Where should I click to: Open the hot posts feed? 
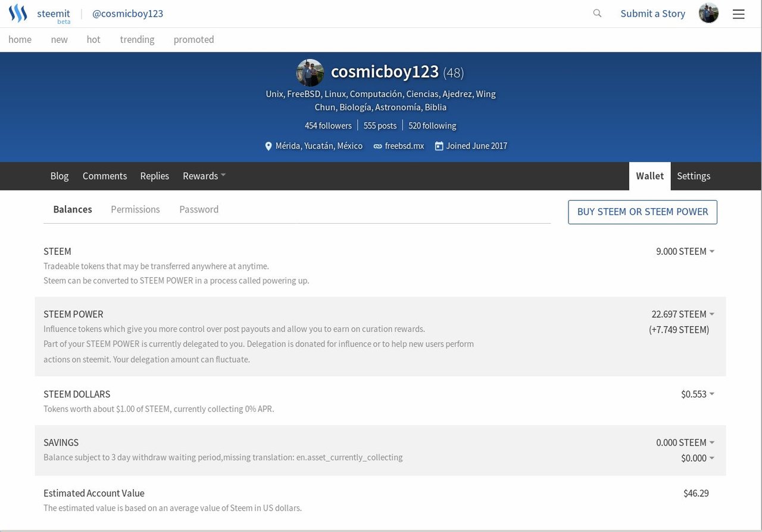click(x=93, y=39)
